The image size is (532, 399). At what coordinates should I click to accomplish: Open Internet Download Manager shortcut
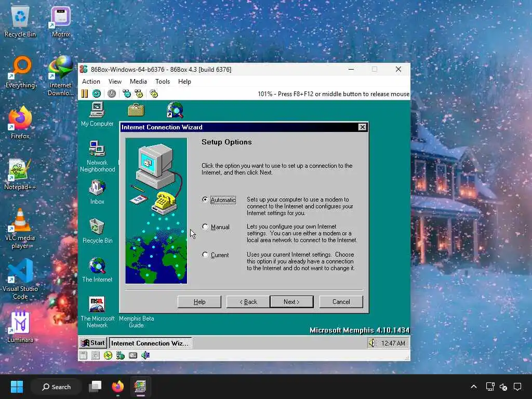coord(61,76)
